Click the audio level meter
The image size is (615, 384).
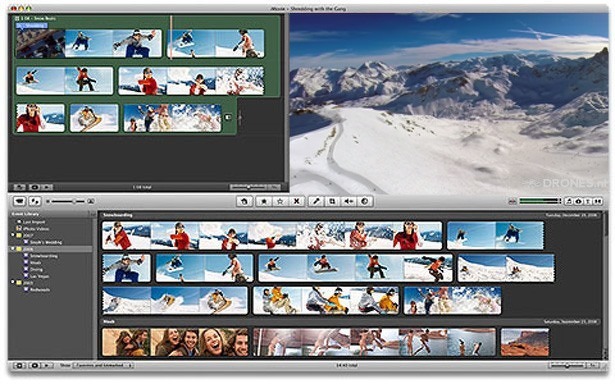(540, 201)
